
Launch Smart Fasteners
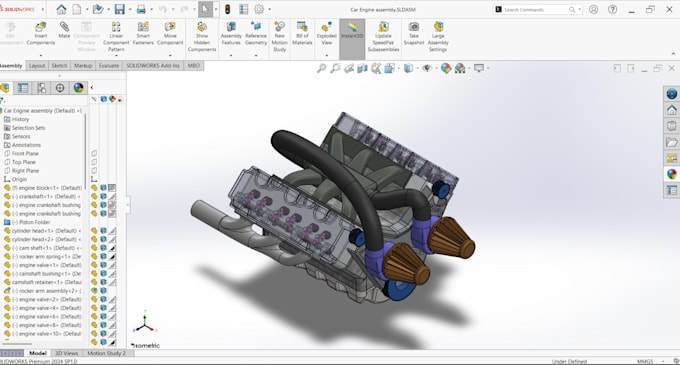point(143,34)
